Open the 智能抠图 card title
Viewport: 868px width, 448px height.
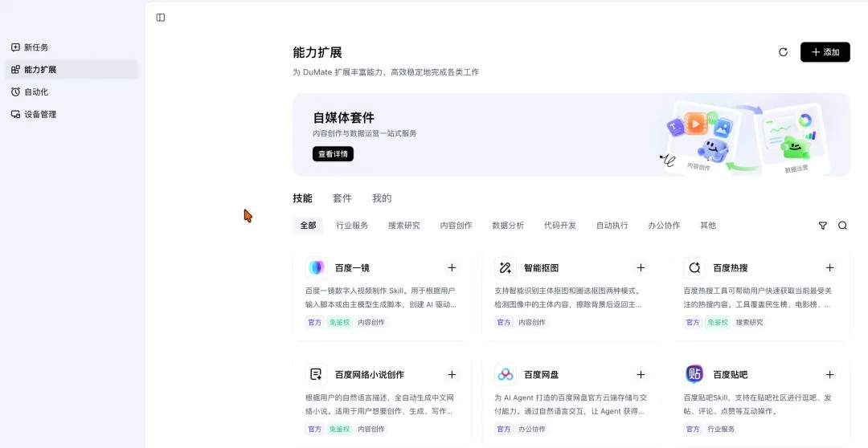tap(542, 267)
